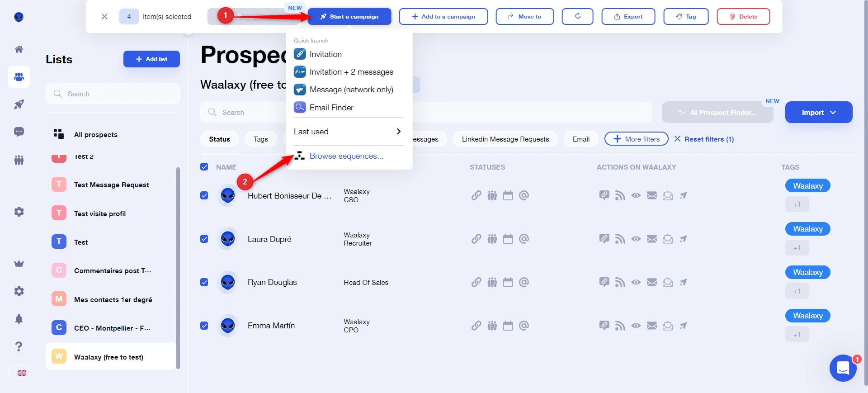Click Laura Dupré's calendar status icon
Screen dimensions: 868x393
click(508, 239)
